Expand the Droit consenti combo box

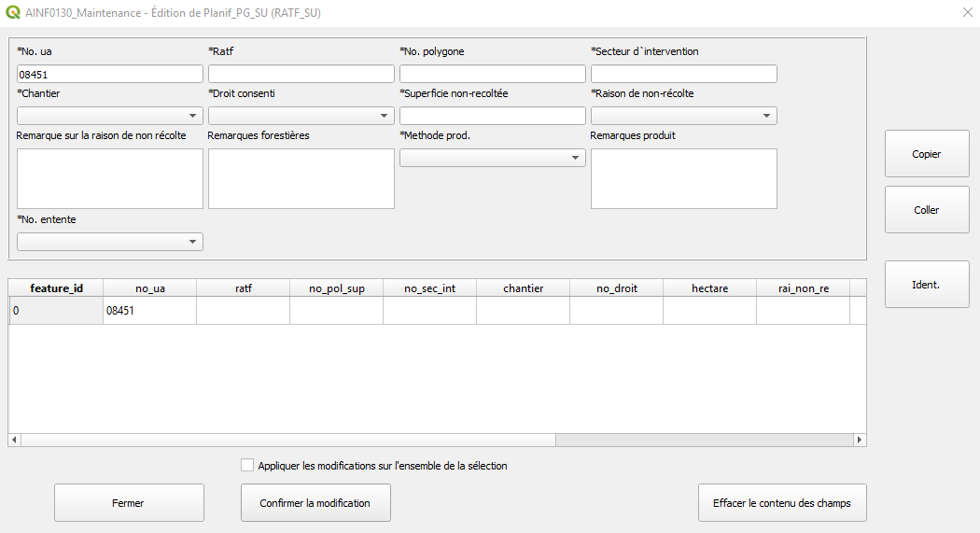pos(301,116)
